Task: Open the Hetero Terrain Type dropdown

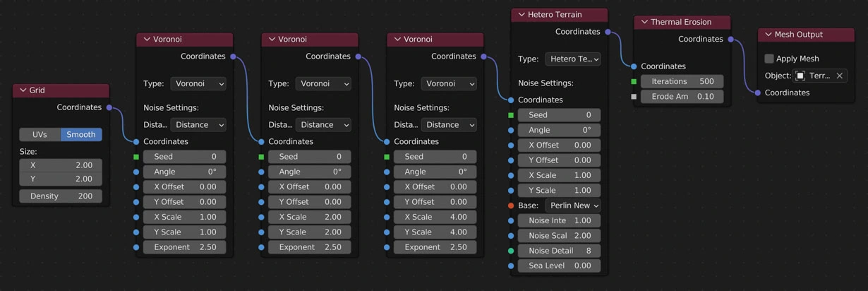Action: (x=572, y=59)
